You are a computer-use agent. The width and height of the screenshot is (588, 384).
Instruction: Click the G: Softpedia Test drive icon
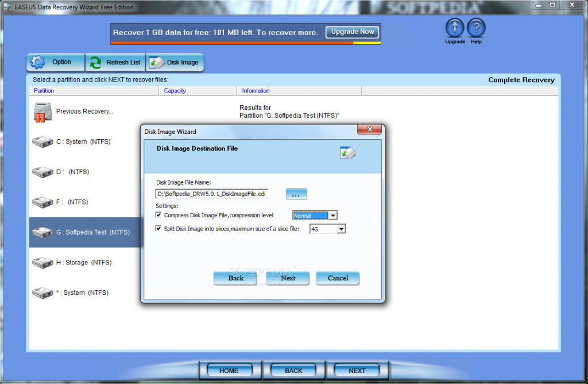point(42,232)
